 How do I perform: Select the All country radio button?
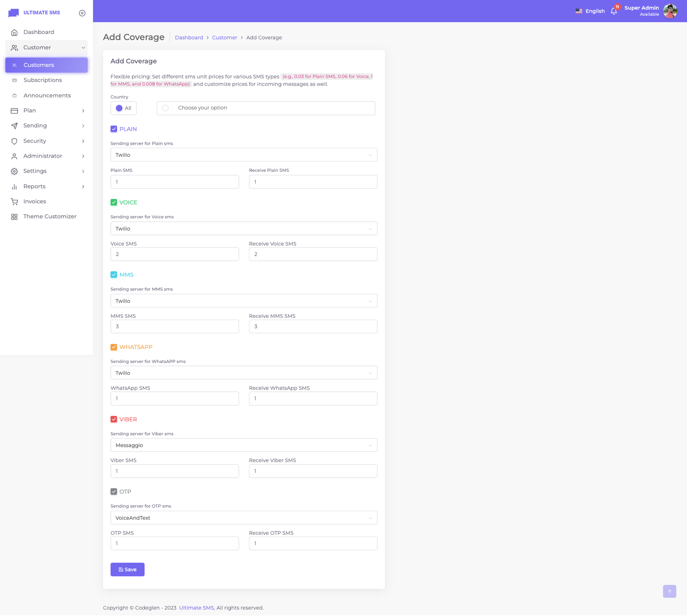click(119, 108)
